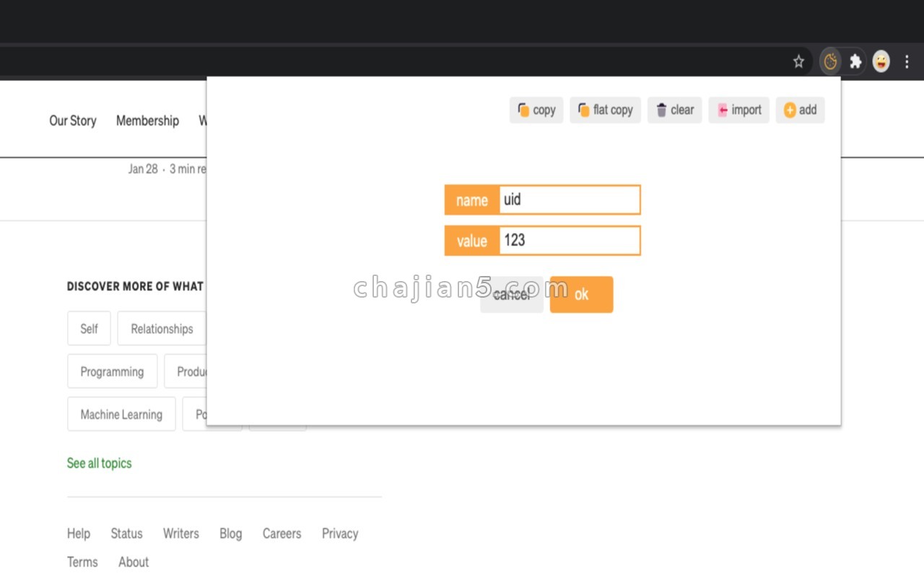Open the Careers footer link
Image resolution: width=924 pixels, height=578 pixels.
[282, 533]
